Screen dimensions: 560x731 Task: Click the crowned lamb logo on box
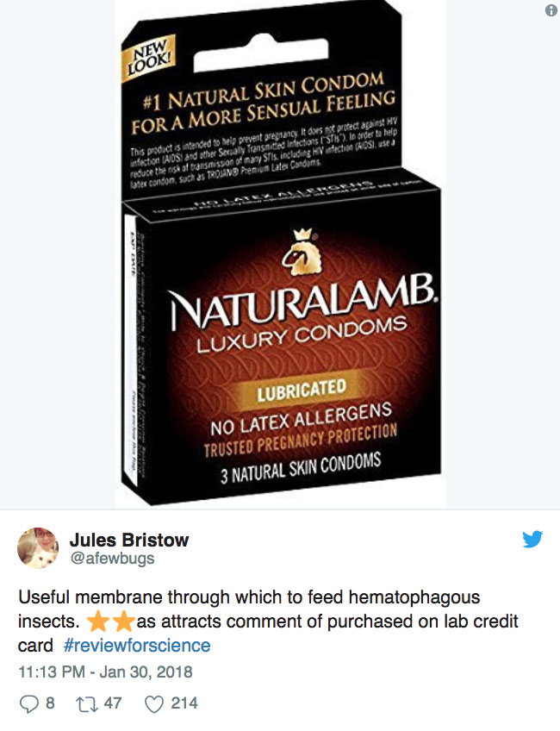point(302,253)
